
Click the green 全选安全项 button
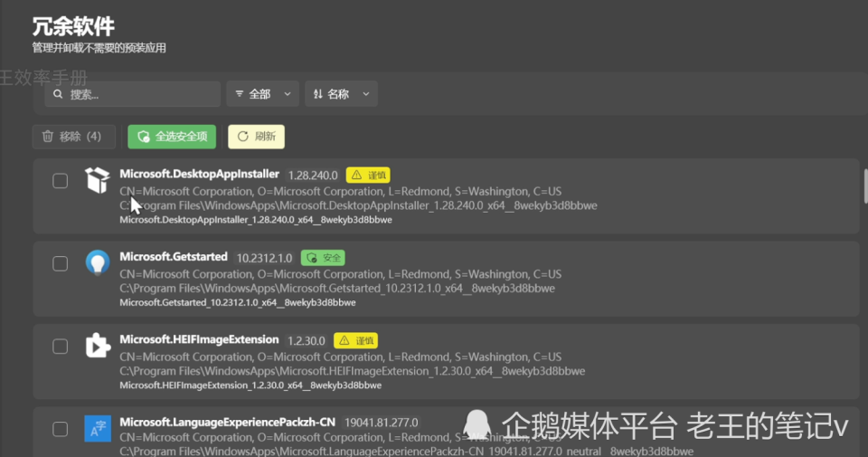tap(172, 137)
